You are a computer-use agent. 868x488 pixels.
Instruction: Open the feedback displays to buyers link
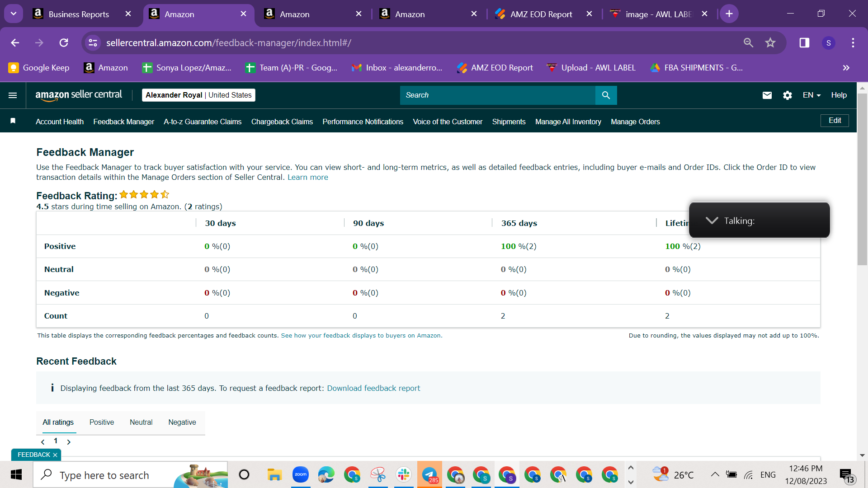click(361, 336)
